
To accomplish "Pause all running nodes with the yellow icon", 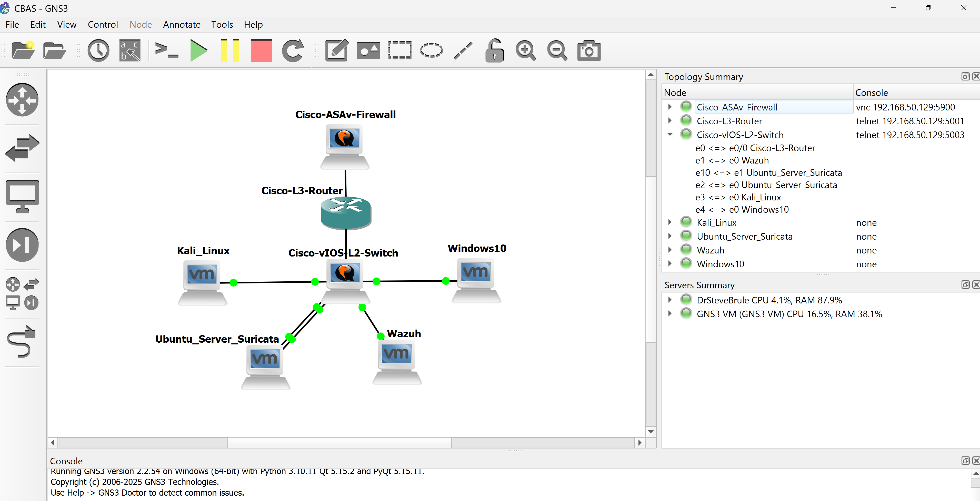I will 229,50.
